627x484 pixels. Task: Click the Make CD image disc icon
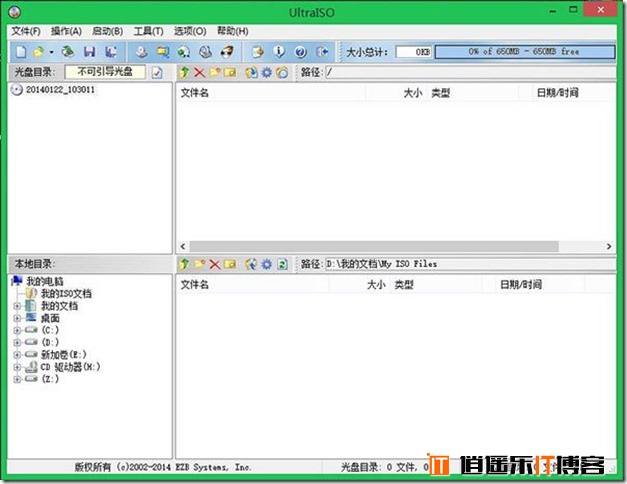[141, 52]
